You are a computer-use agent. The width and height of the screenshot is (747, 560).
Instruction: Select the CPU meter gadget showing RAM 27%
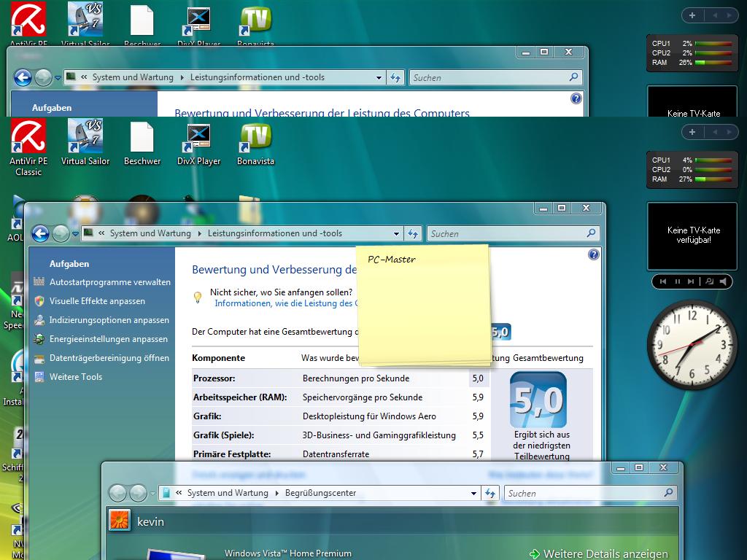tap(692, 169)
